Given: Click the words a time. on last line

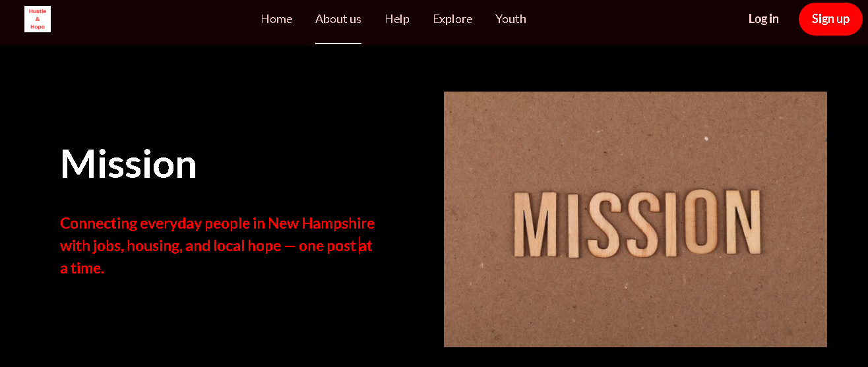Looking at the screenshot, I should (x=82, y=269).
